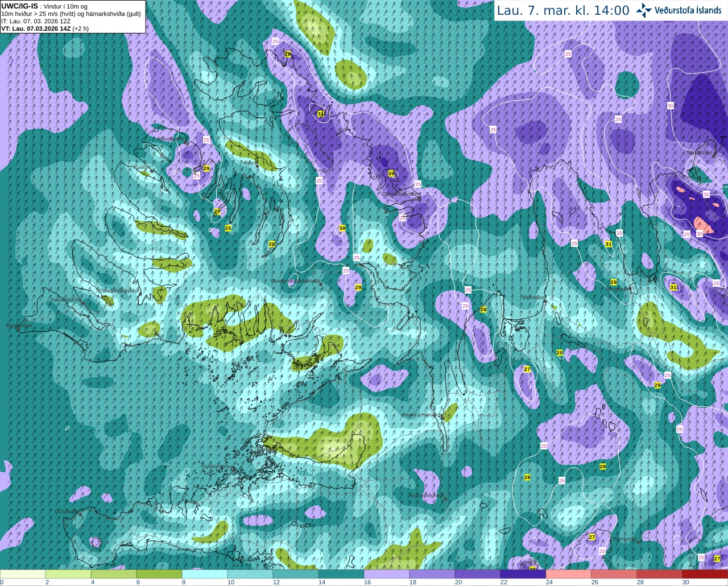
Task: Click the Veðurstofa Íslands logo emblem
Action: pyautogui.click(x=644, y=10)
